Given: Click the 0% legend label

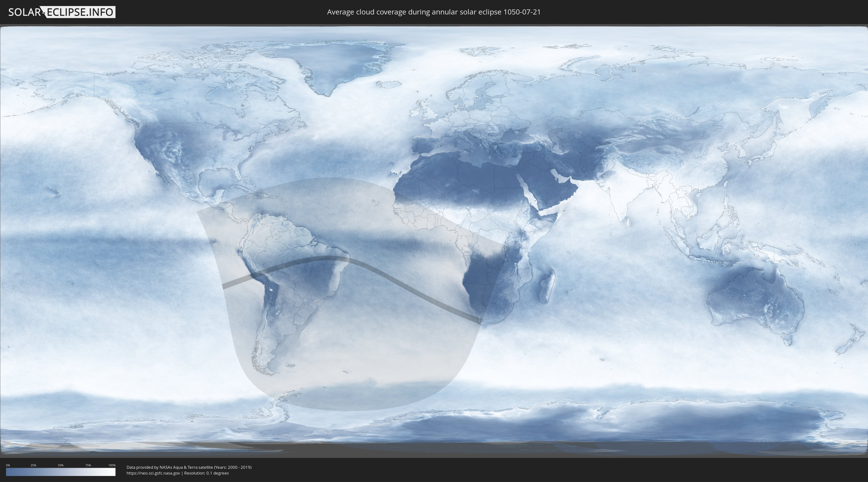Looking at the screenshot, I should click(x=8, y=465).
